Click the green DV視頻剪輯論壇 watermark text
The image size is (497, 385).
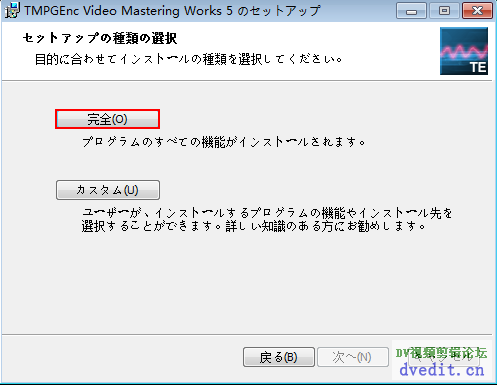click(442, 353)
